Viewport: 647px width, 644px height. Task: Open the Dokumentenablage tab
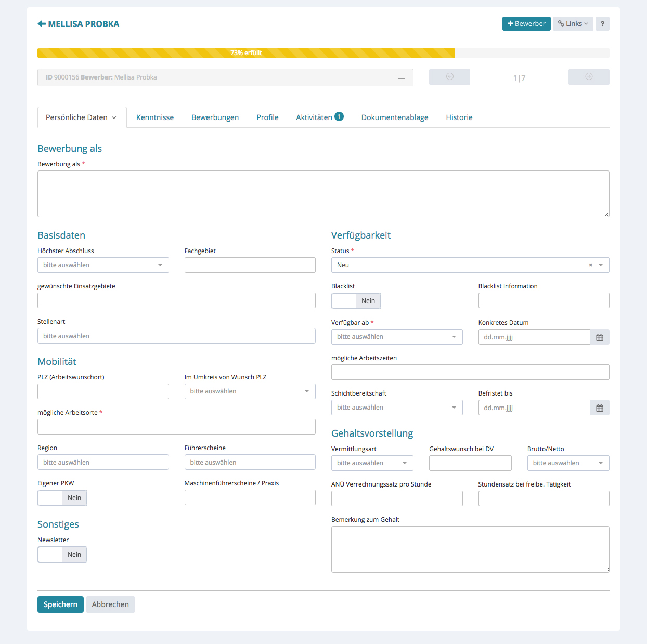395,117
